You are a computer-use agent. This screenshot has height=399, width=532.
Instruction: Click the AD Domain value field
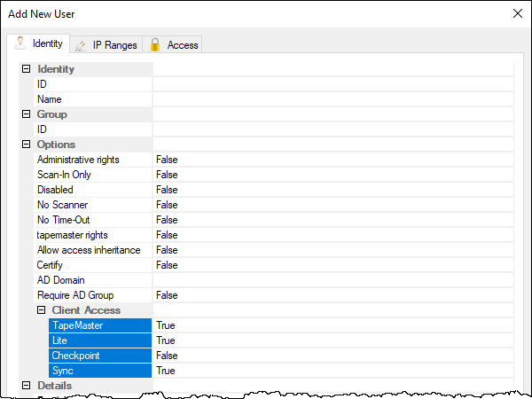coord(333,280)
